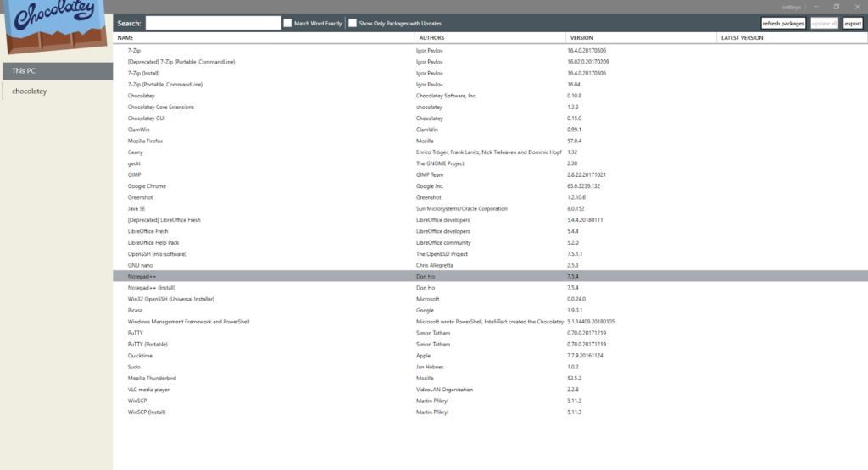Screen dimensions: 868x470
Task: Enable Match Word Exactly checkbox
Action: tap(287, 23)
